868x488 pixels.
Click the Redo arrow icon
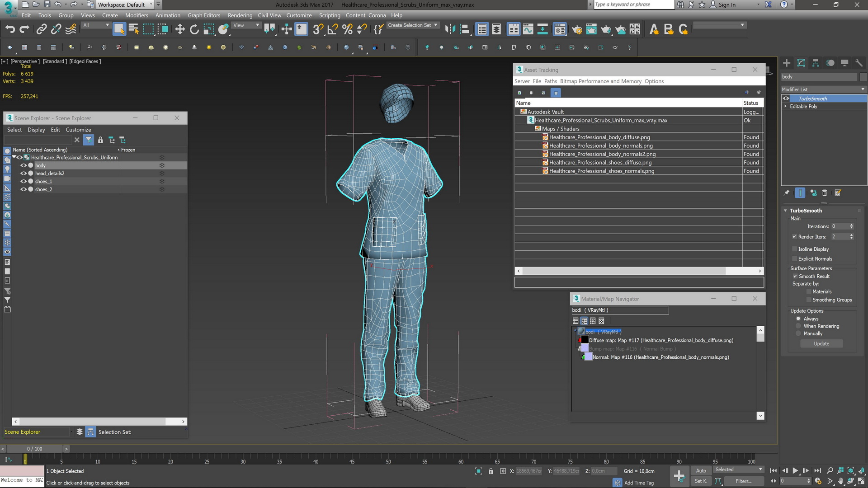tap(24, 29)
